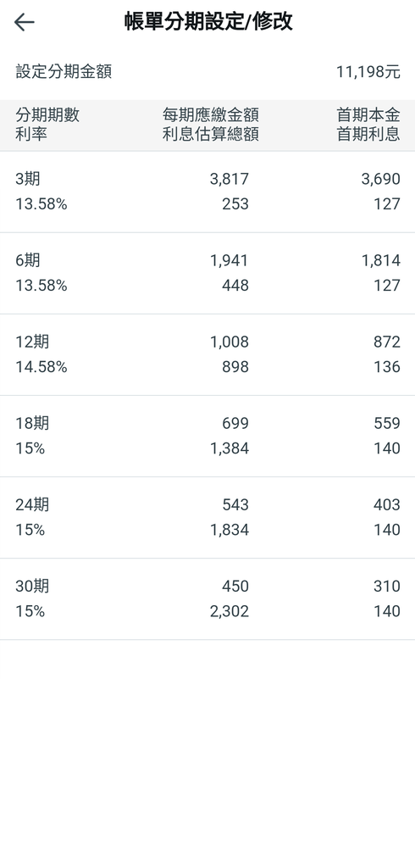Viewport: 415px width, 868px height.
Task: Tap the 帳單分期設定/修改 page title
Action: [x=208, y=22]
